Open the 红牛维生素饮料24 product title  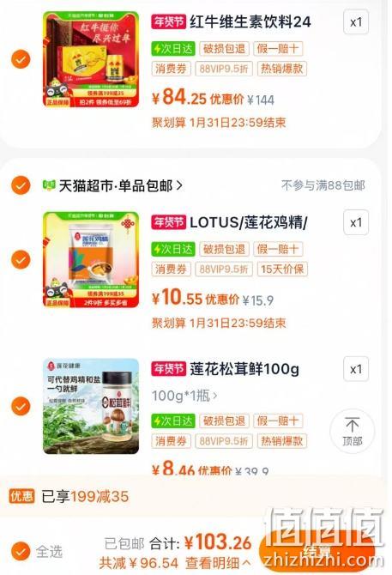click(x=250, y=21)
